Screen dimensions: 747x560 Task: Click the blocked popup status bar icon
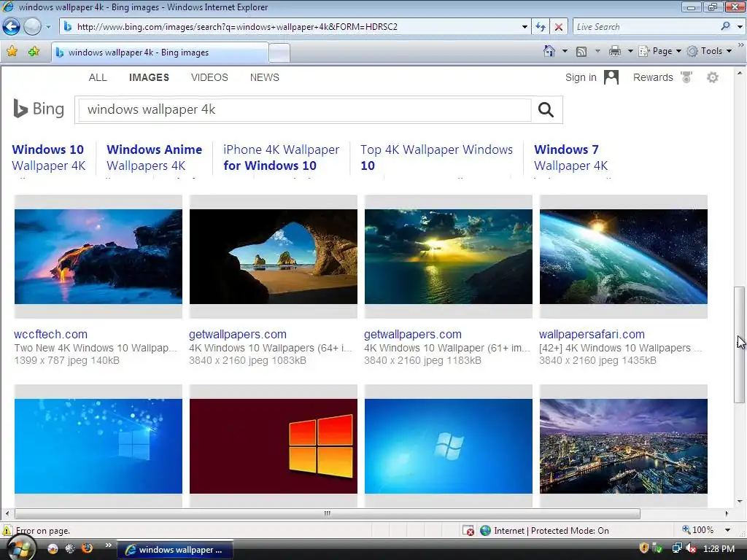point(468,530)
